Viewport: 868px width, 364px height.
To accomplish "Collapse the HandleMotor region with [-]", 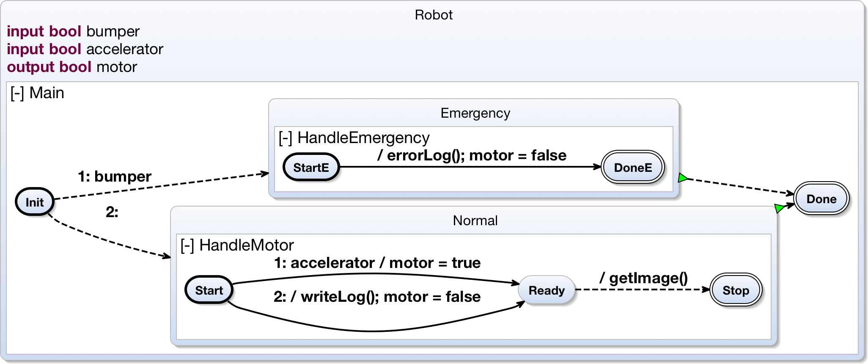I will click(x=187, y=246).
